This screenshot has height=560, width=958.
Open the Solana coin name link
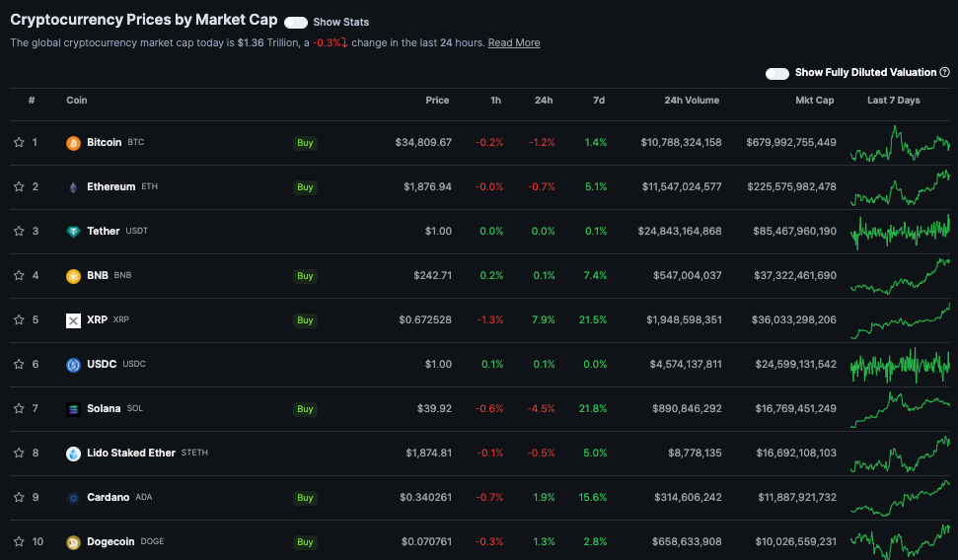pos(104,408)
